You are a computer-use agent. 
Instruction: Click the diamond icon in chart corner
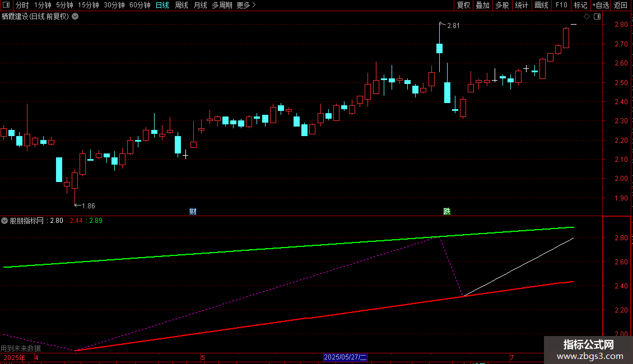pyautogui.click(x=587, y=17)
